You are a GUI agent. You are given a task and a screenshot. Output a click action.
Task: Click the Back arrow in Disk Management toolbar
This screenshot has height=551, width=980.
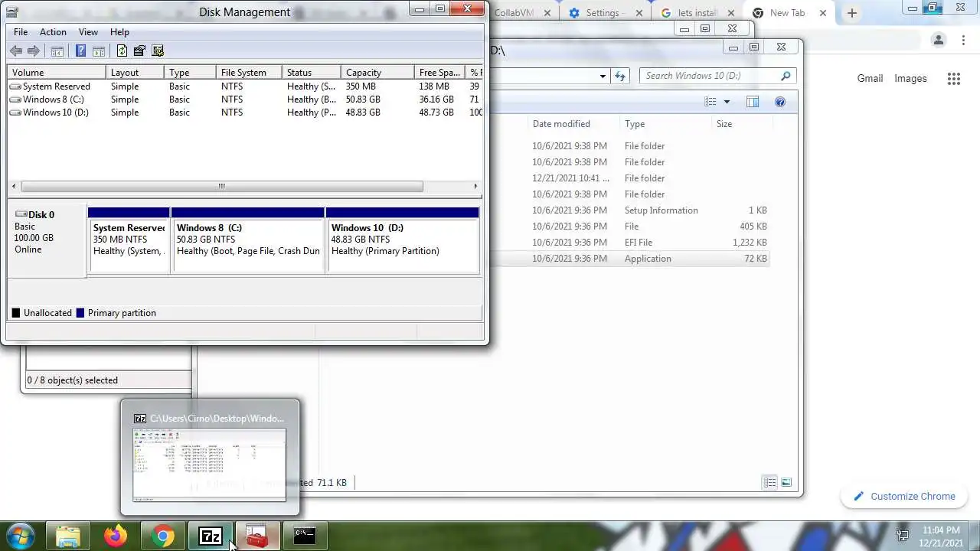tap(16, 51)
